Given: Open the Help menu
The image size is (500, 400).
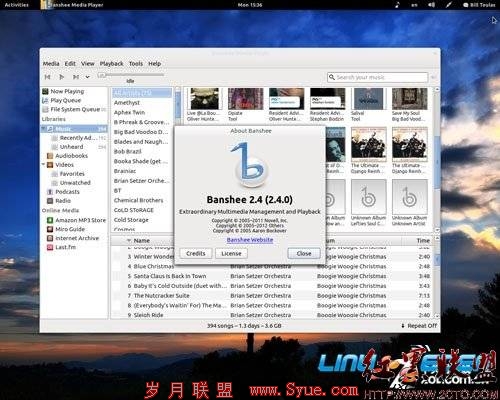Looking at the screenshot, I should 154,63.
